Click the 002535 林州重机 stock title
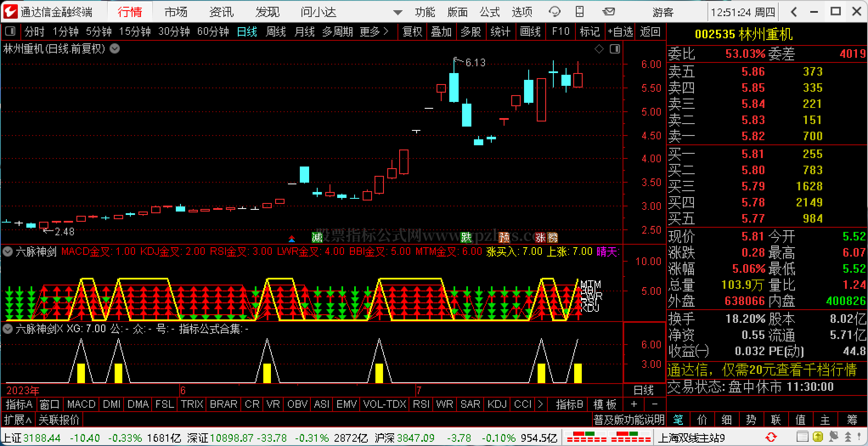This screenshot has width=868, height=446. (x=744, y=34)
